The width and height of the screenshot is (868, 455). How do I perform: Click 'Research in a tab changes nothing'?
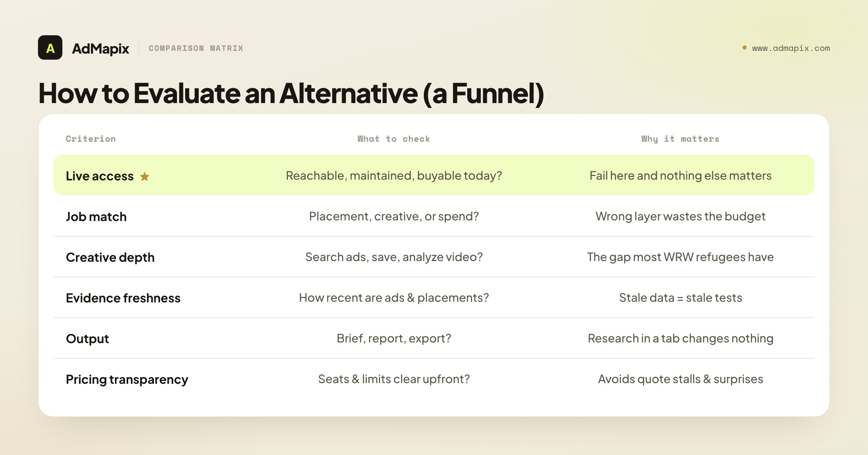pyautogui.click(x=680, y=338)
